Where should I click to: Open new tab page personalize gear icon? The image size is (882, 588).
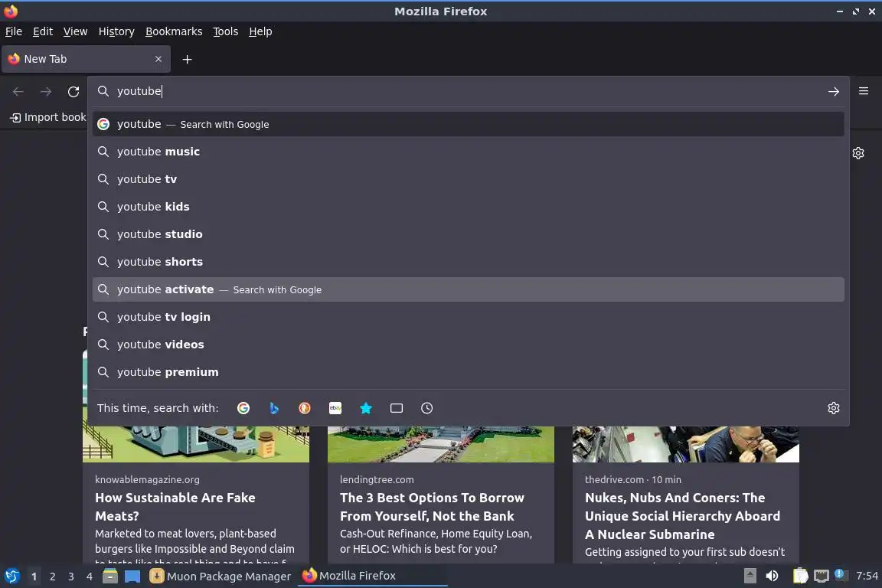(x=857, y=153)
